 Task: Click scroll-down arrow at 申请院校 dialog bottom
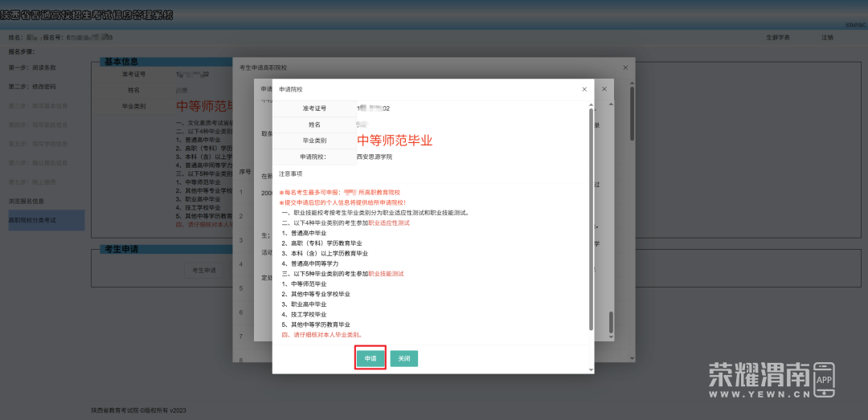pos(592,369)
